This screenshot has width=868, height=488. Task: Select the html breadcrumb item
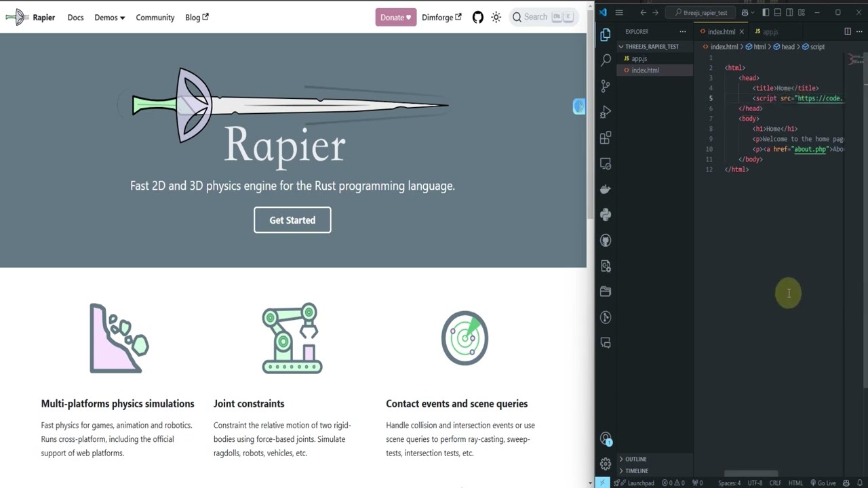[x=755, y=47]
